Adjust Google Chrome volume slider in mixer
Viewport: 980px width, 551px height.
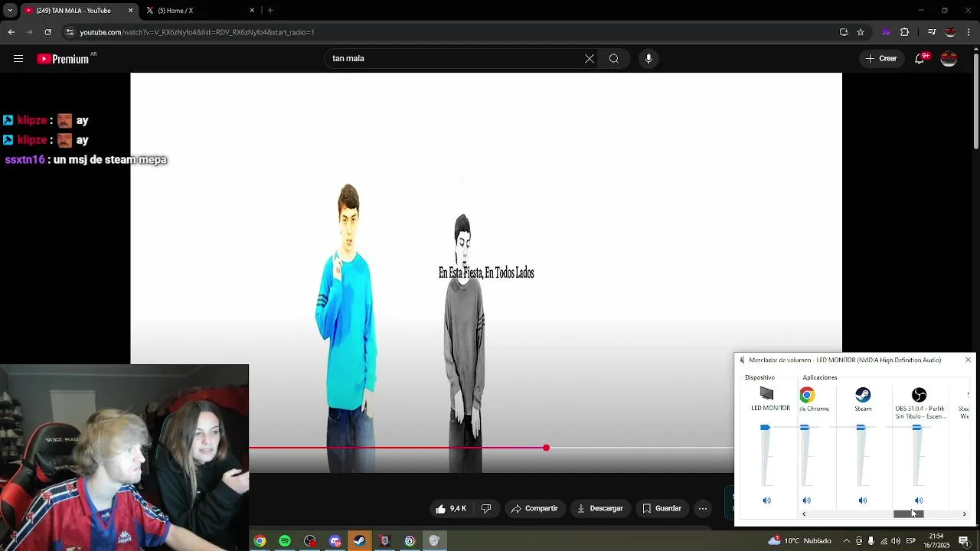click(805, 428)
